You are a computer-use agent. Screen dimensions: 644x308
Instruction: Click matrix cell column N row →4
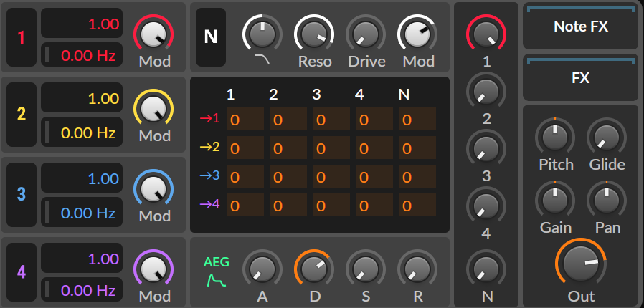point(417,205)
